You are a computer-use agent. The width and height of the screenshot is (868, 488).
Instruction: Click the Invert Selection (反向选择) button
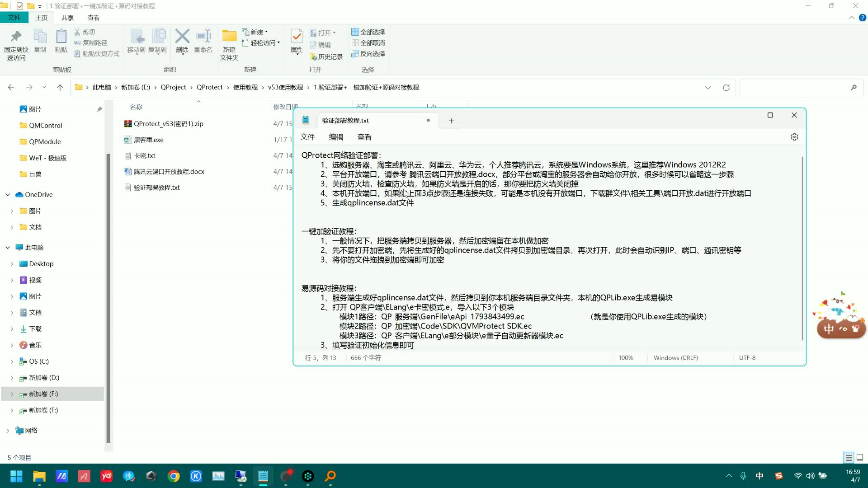click(x=368, y=54)
